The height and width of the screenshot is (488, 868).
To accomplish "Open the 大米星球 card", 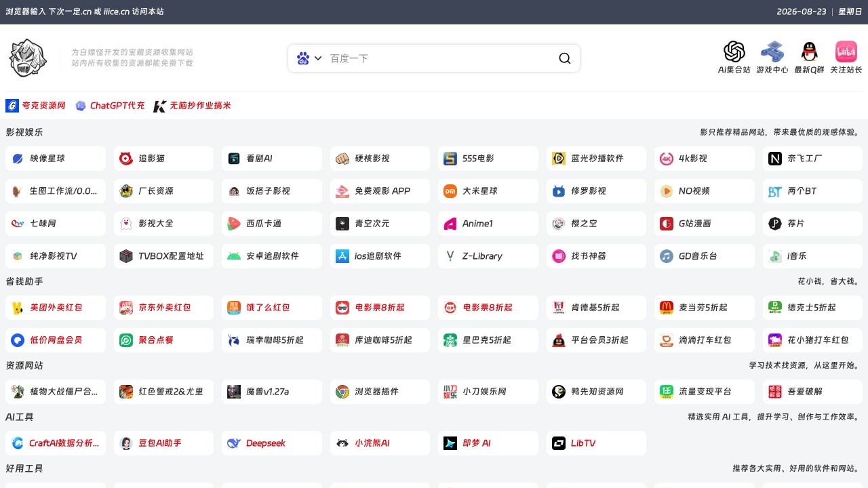I will pos(488,191).
